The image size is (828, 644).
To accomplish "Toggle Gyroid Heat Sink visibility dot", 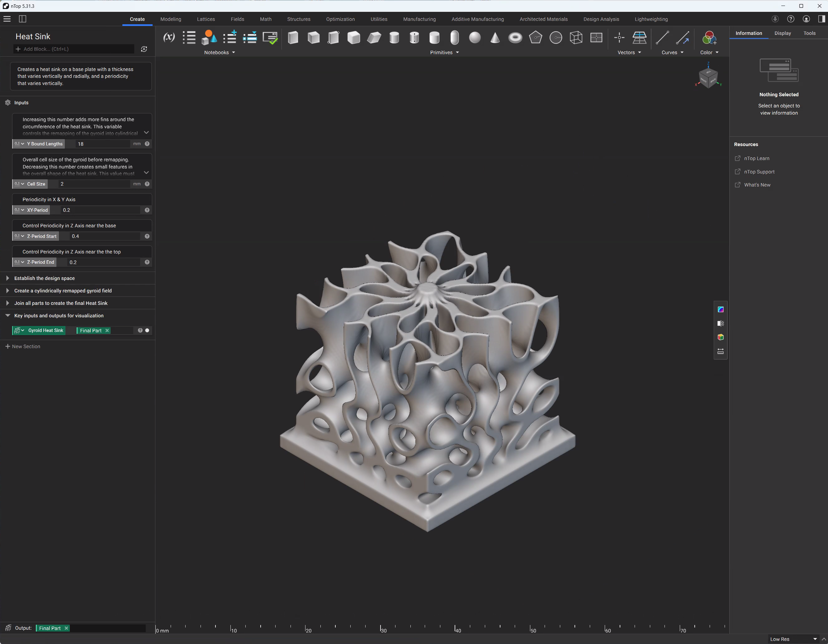I will point(147,330).
